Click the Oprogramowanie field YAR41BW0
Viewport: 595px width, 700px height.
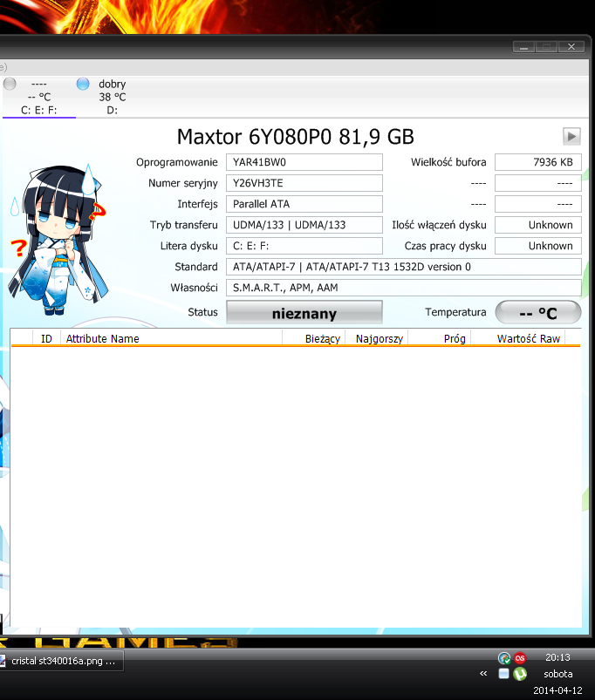[304, 162]
